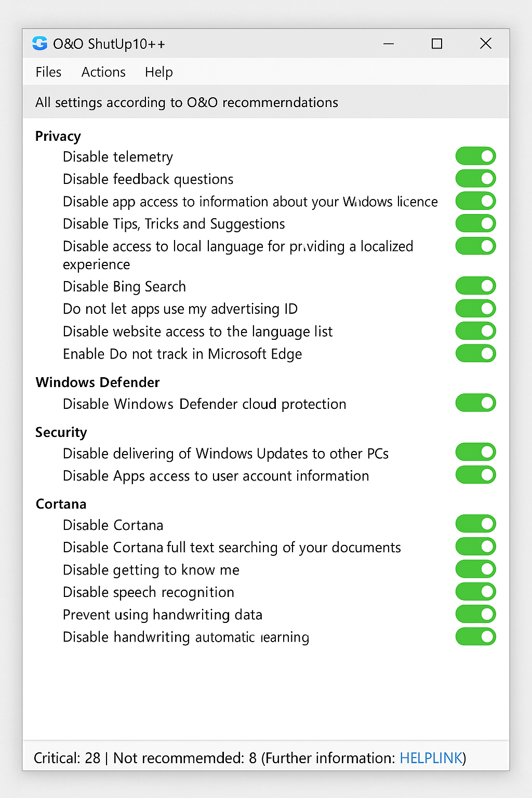Toggle Windows Defender cloud protection switch
The image size is (532, 798).
coord(475,403)
